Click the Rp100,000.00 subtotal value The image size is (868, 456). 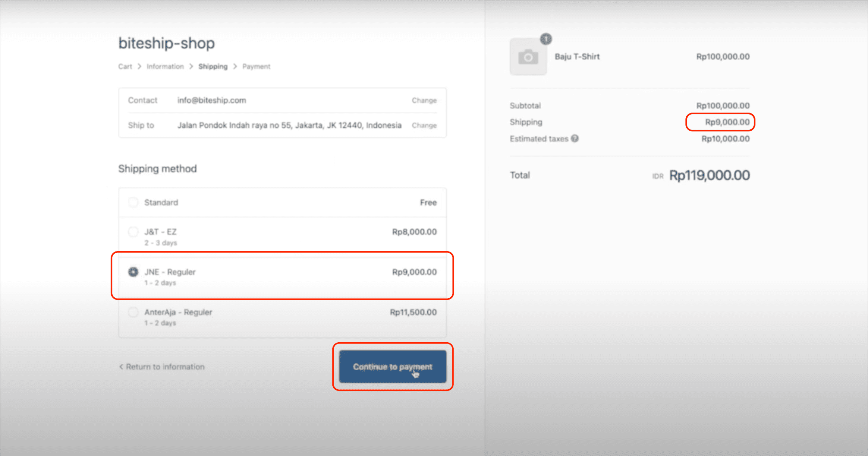click(x=723, y=106)
